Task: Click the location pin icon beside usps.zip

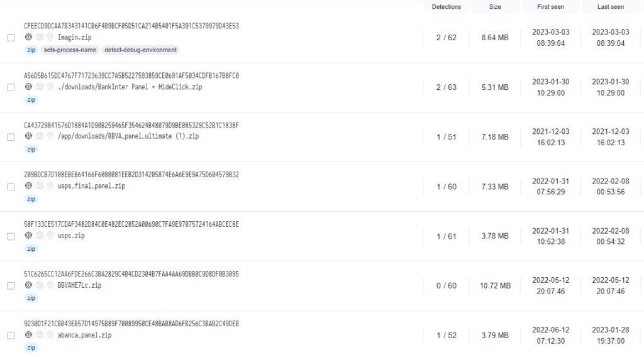Action: pos(50,236)
